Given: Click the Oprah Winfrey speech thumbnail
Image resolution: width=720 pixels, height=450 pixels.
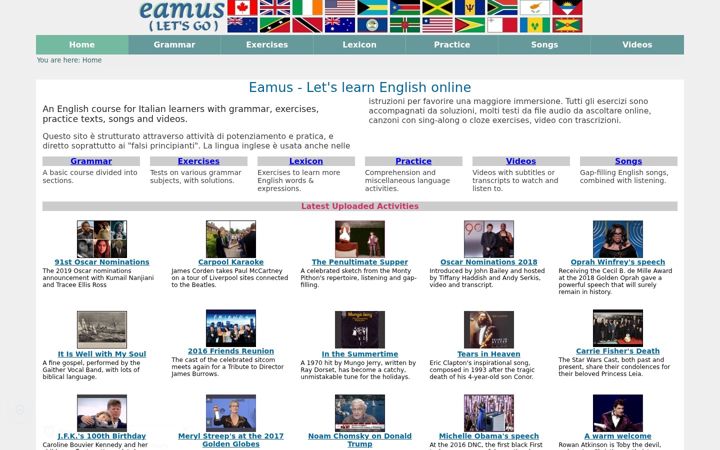Looking at the screenshot, I should click(618, 239).
